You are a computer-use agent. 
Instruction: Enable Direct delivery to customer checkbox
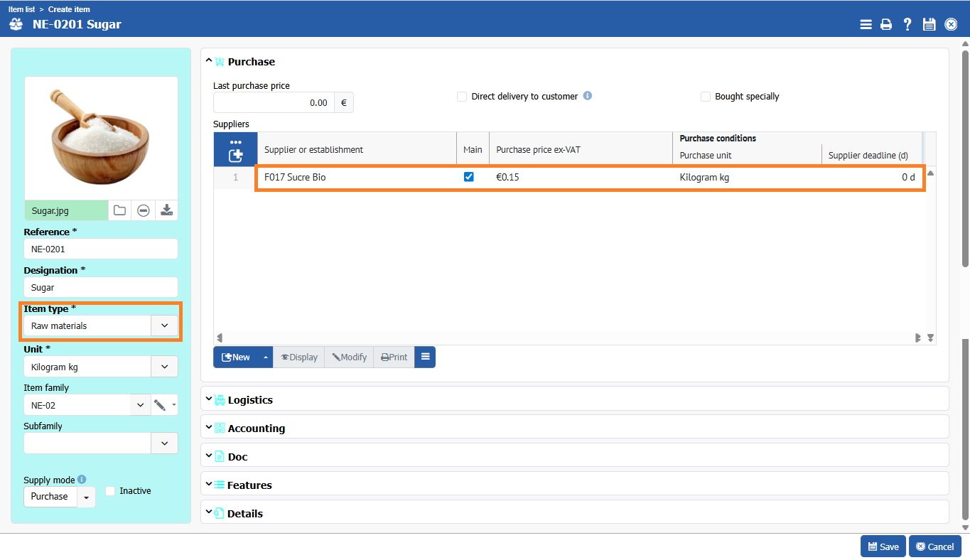[462, 97]
